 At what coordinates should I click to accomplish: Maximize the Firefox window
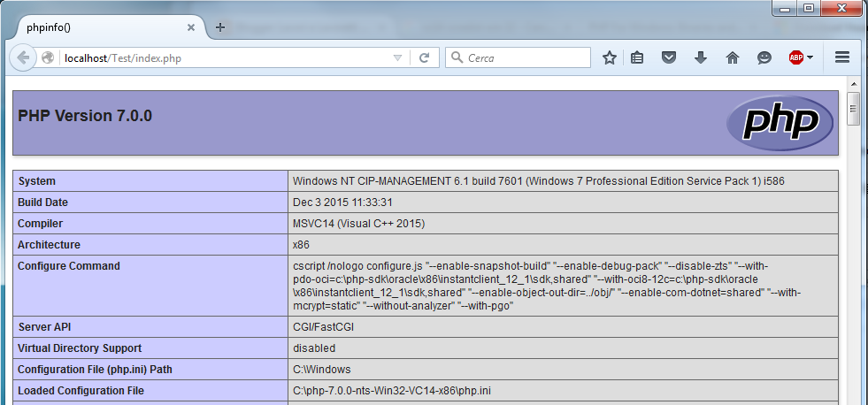809,8
